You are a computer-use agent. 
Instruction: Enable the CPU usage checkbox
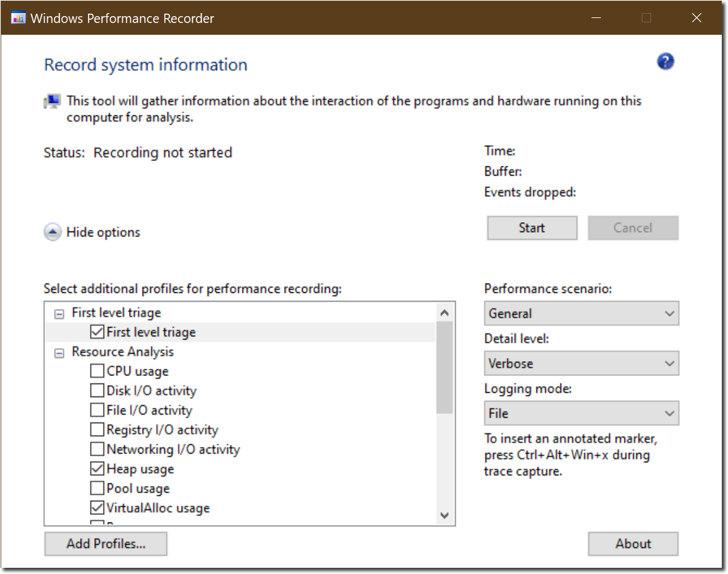tap(97, 372)
